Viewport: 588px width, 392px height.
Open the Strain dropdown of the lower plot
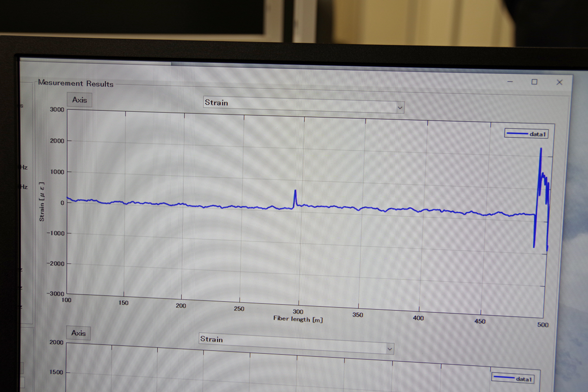point(296,343)
